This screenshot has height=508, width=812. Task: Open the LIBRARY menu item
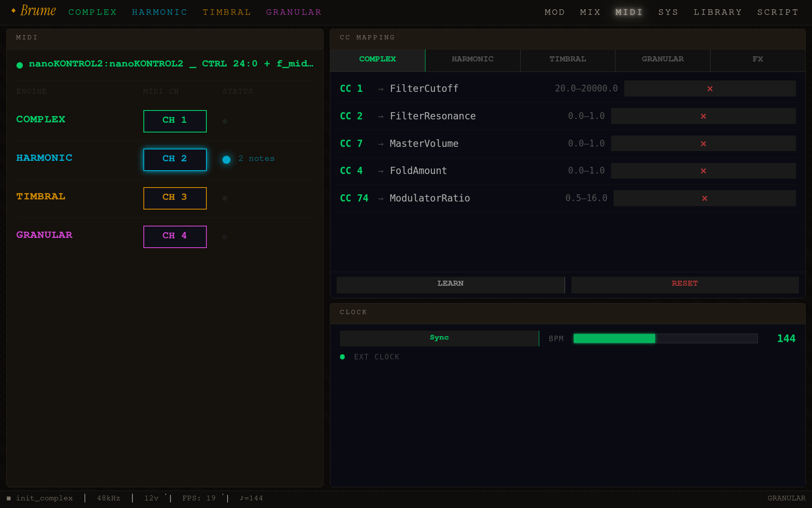coord(718,12)
